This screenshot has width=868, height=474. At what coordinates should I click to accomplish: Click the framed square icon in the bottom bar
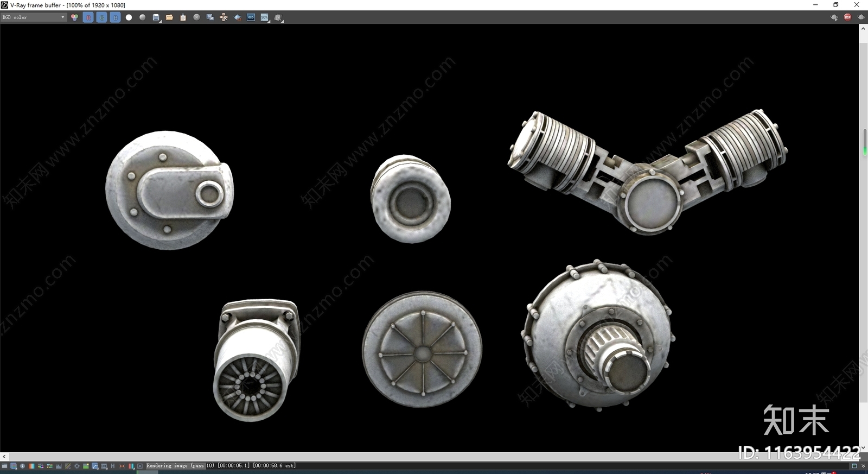140,466
